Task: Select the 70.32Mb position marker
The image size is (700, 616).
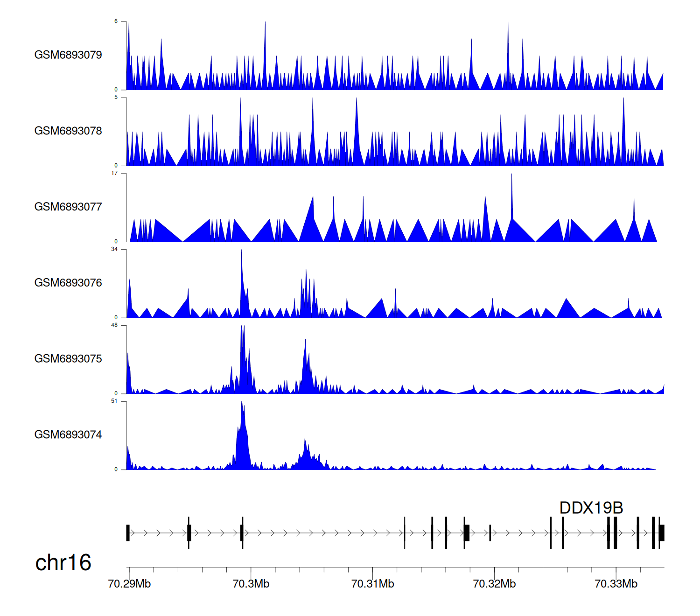Action: 494,584
